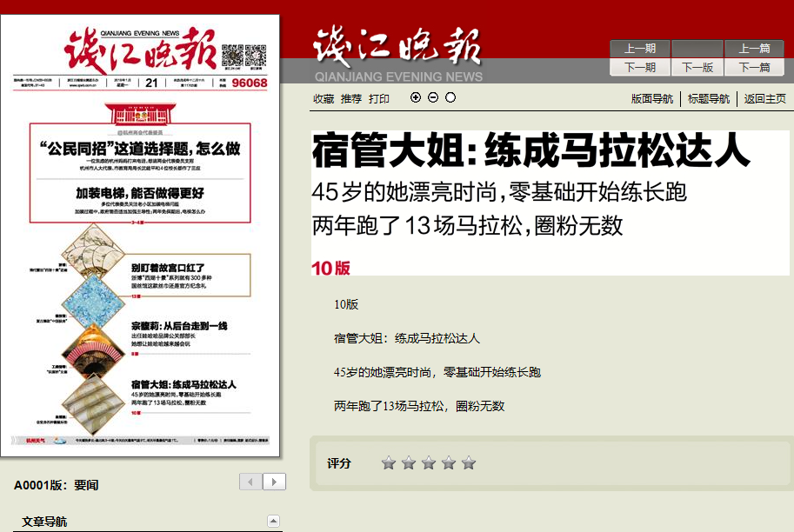Go to the next page via 下一版

[697, 67]
